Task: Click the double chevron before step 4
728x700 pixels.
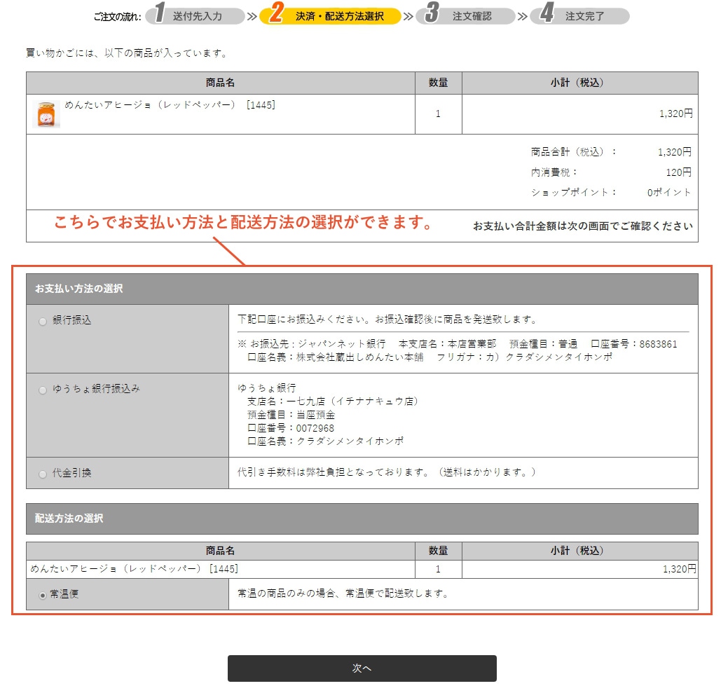Action: (x=522, y=16)
